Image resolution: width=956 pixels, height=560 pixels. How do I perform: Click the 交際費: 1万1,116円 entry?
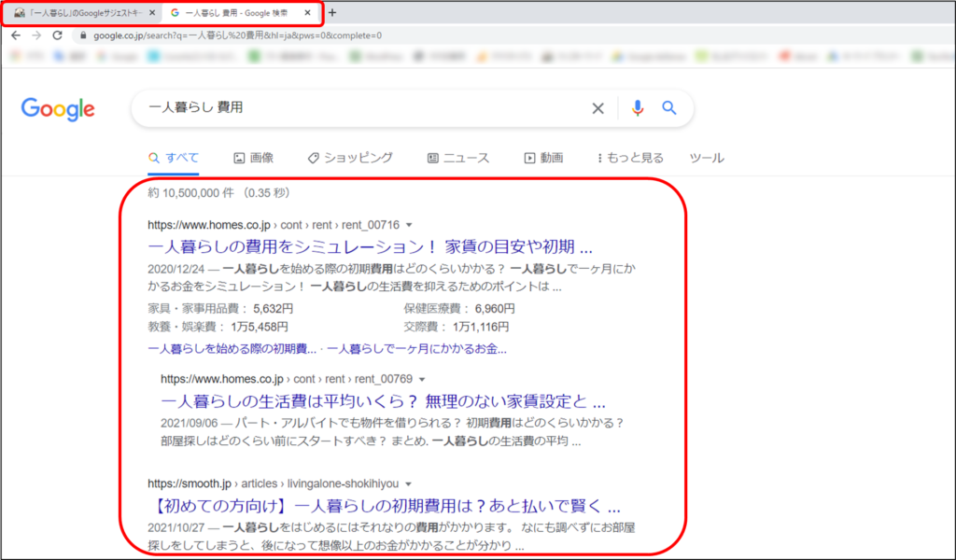pyautogui.click(x=456, y=328)
